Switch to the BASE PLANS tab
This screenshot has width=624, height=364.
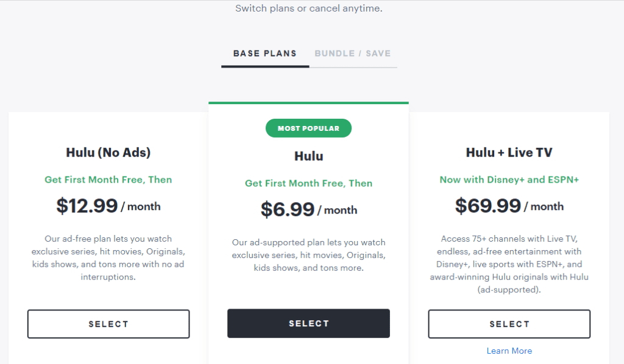264,54
